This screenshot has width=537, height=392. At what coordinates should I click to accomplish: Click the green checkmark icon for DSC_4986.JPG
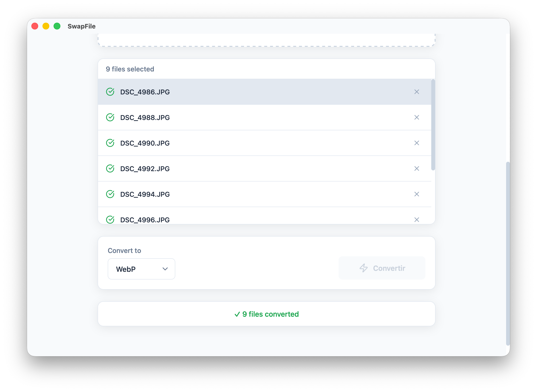point(110,92)
